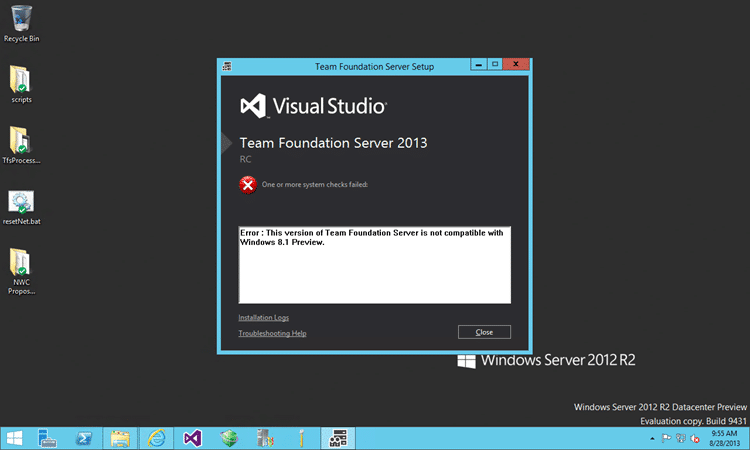Open the Windows Start button
The width and height of the screenshot is (750, 450).
tap(14, 438)
